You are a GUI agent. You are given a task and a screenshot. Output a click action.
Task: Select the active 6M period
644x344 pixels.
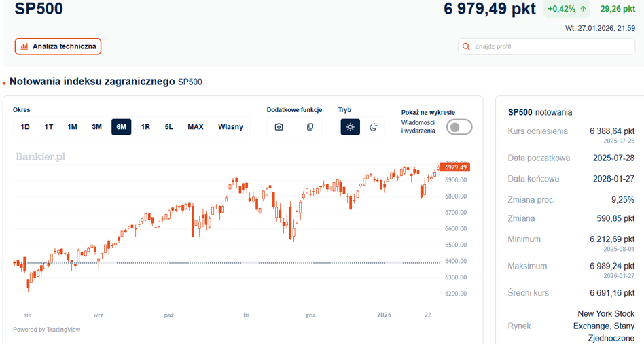pos(121,127)
